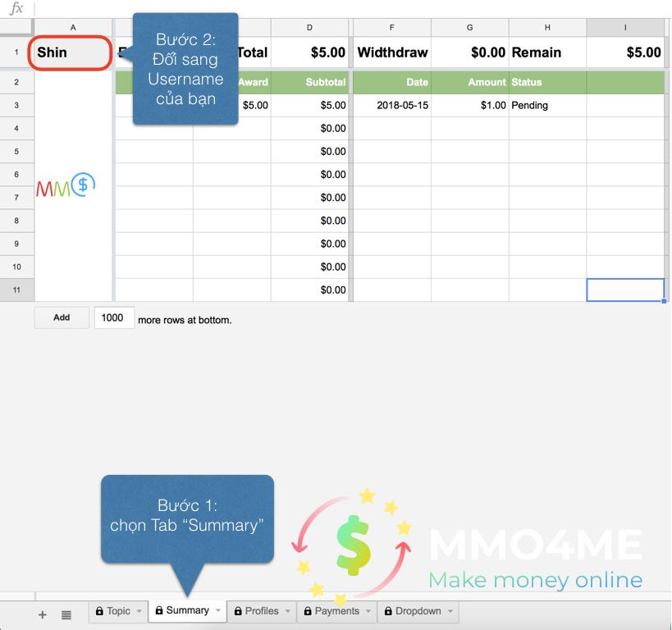This screenshot has height=630, width=672.
Task: Select the "Shin" username cell
Action: point(73,52)
